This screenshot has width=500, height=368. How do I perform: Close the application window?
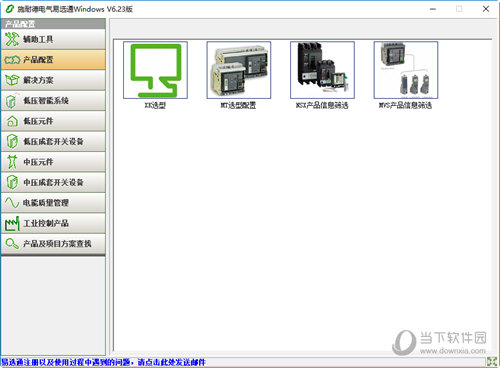486,9
